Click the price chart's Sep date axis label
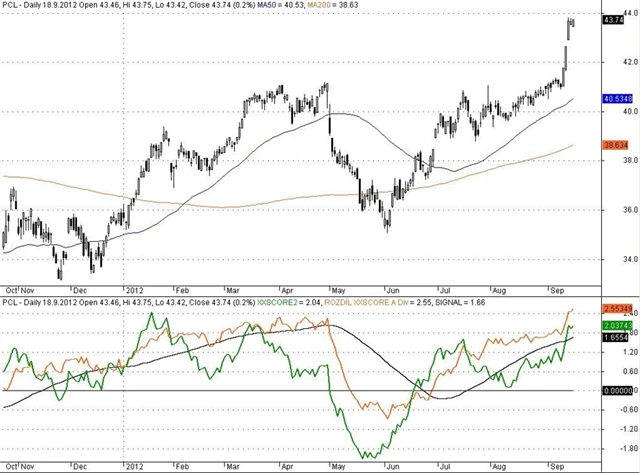 (x=557, y=291)
